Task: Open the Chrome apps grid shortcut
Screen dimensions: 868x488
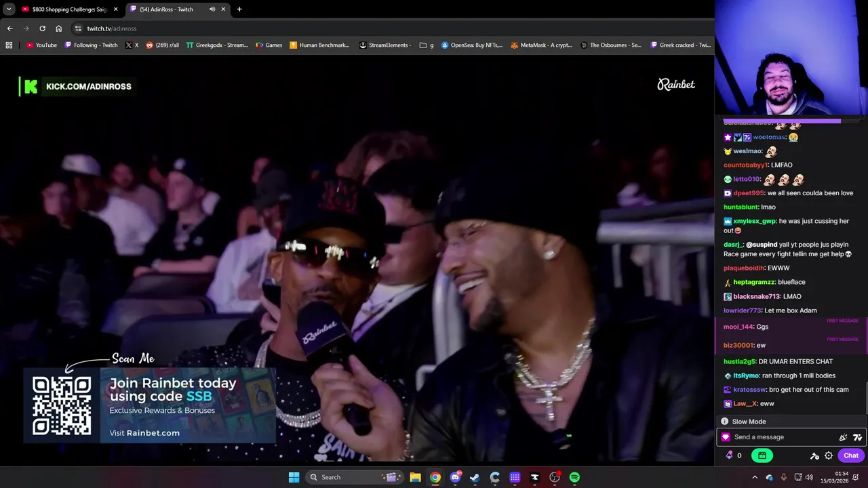Action: point(9,45)
